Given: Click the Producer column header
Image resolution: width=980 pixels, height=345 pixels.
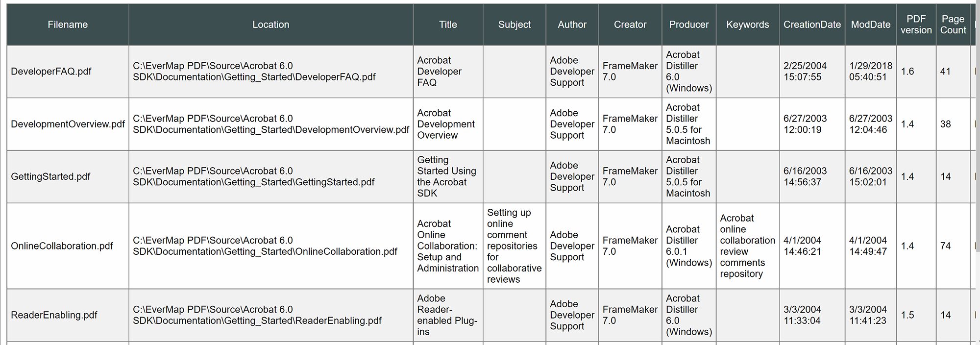Looking at the screenshot, I should coord(688,25).
